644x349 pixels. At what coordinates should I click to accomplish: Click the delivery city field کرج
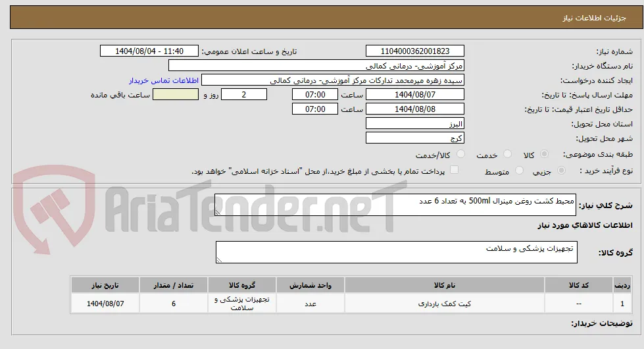tap(415, 138)
